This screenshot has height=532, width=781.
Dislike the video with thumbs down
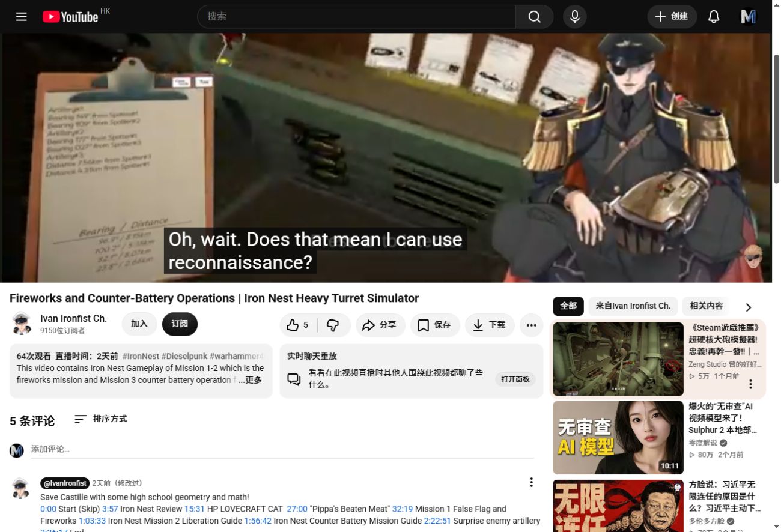pos(333,325)
